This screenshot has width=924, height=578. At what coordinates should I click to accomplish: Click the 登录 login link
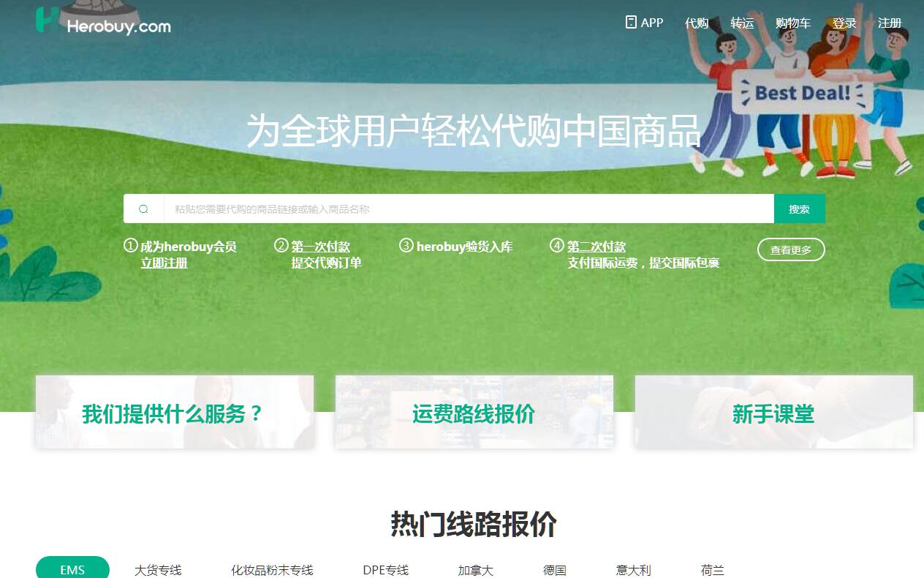pyautogui.click(x=844, y=23)
